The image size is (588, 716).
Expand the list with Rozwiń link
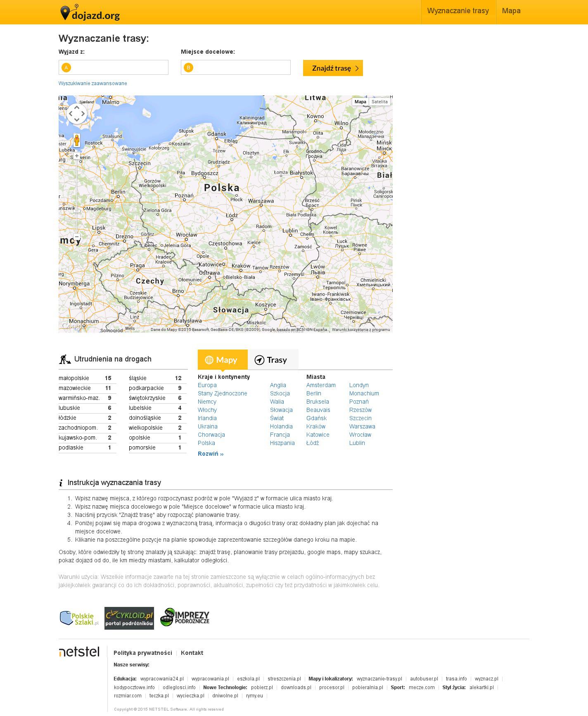[x=211, y=454]
